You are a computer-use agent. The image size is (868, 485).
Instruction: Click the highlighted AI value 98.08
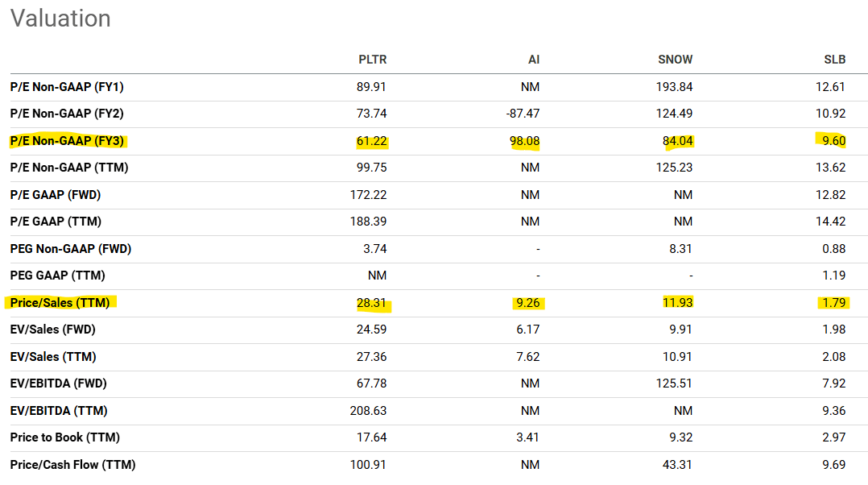pyautogui.click(x=524, y=141)
